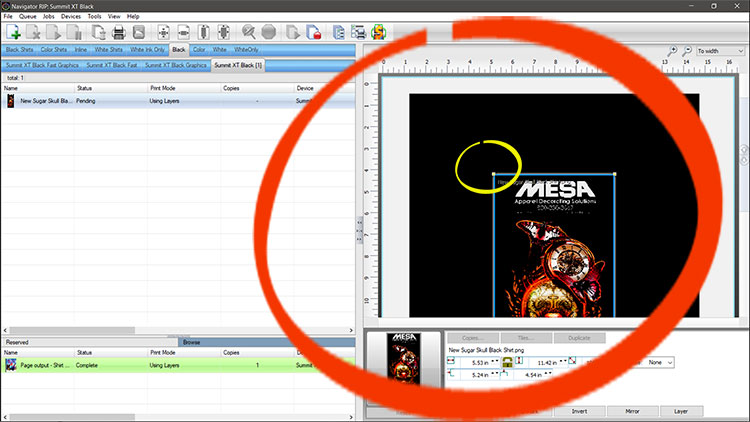Zoom out of the print preview
Screen dimensions: 750x422
pos(687,50)
